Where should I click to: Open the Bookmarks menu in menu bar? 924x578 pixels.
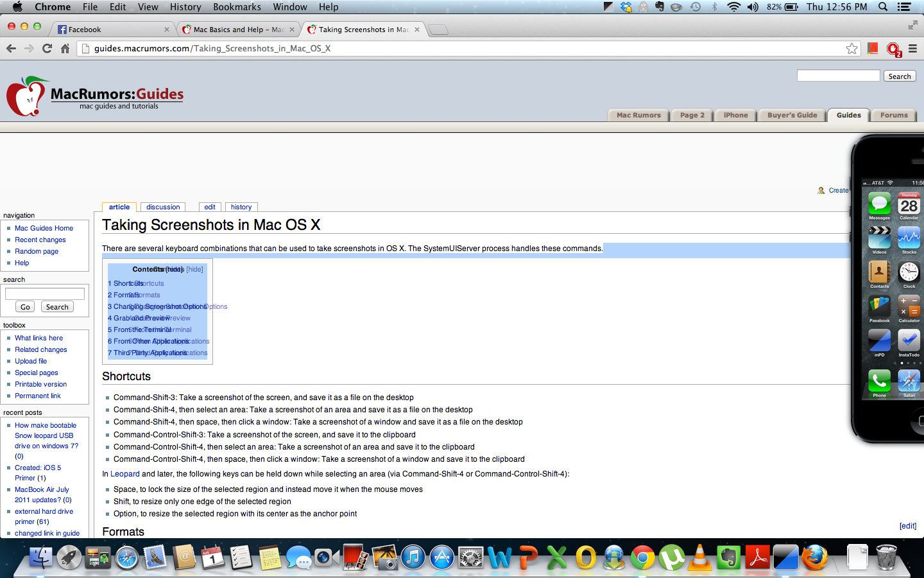(x=237, y=6)
